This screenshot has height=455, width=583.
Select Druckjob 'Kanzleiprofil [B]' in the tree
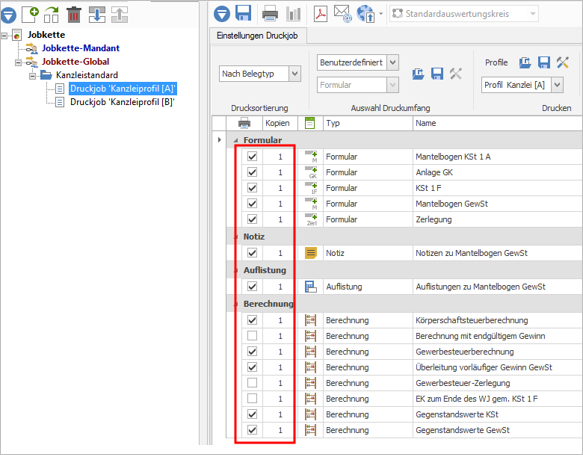point(122,102)
